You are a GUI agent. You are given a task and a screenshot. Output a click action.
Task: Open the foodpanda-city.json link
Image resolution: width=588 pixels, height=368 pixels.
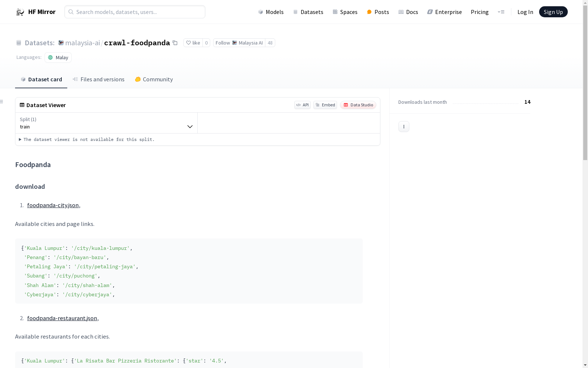[53, 205]
